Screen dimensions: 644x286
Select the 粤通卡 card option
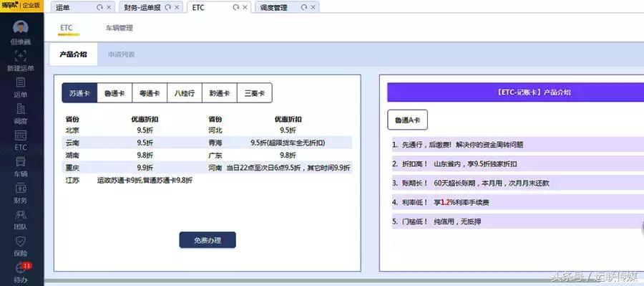[x=150, y=93]
